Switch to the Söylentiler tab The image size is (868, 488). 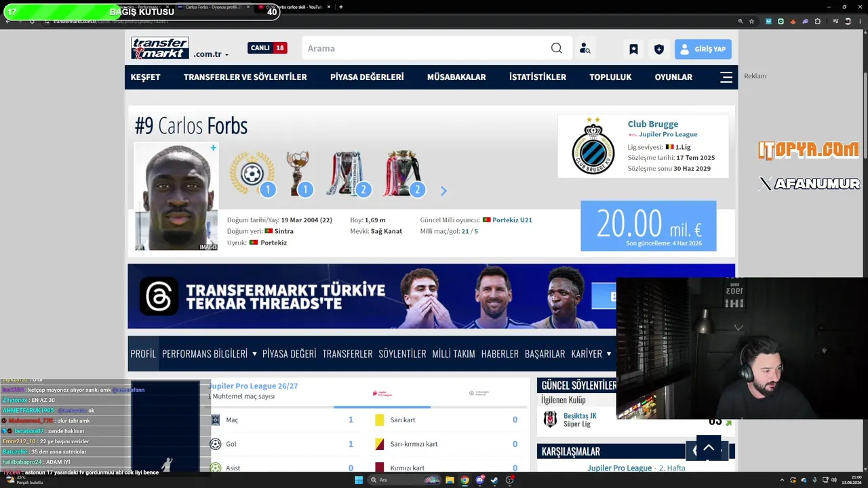click(x=403, y=354)
